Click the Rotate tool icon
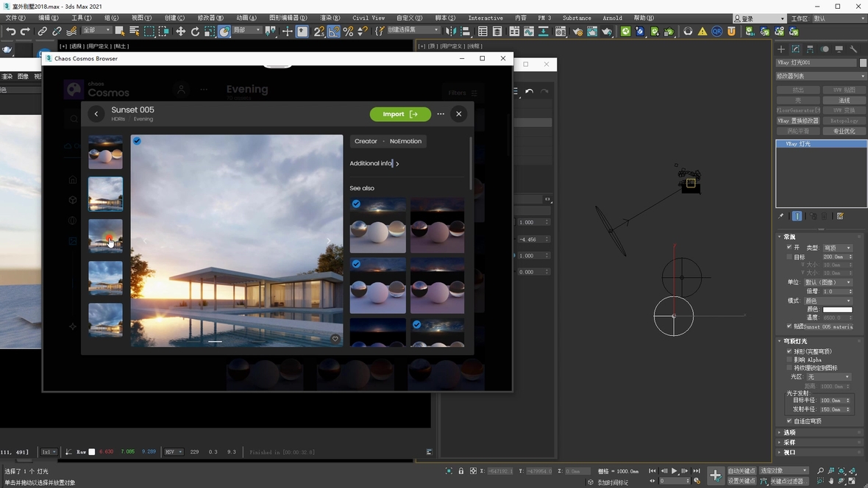This screenshot has height=488, width=868. click(x=195, y=32)
